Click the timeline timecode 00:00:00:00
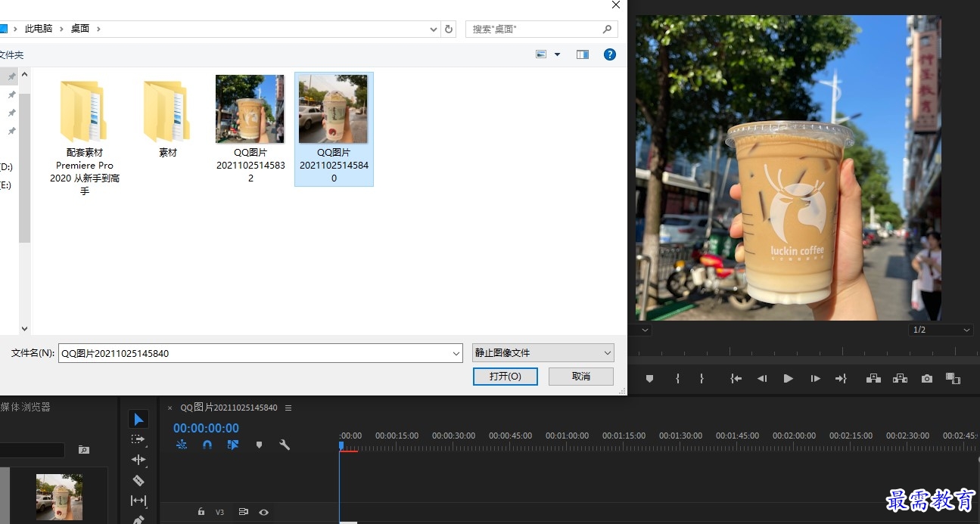980x524 pixels. tap(206, 428)
